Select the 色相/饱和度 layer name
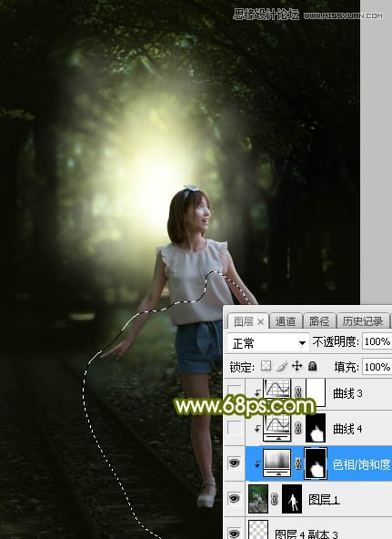Screen dimensions: 392x539 362,464
